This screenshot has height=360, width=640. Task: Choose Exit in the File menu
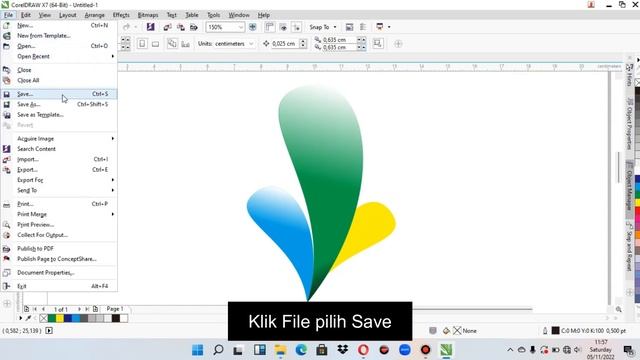pyautogui.click(x=59, y=286)
